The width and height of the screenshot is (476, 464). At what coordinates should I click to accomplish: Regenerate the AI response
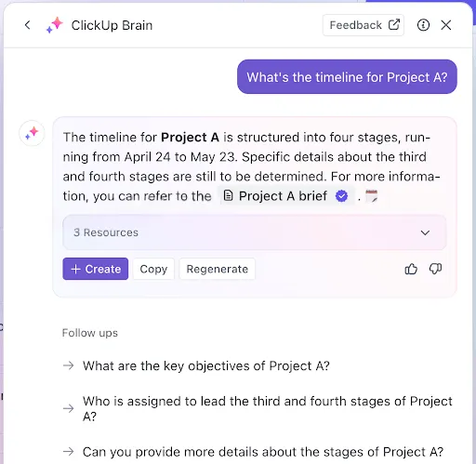217,269
